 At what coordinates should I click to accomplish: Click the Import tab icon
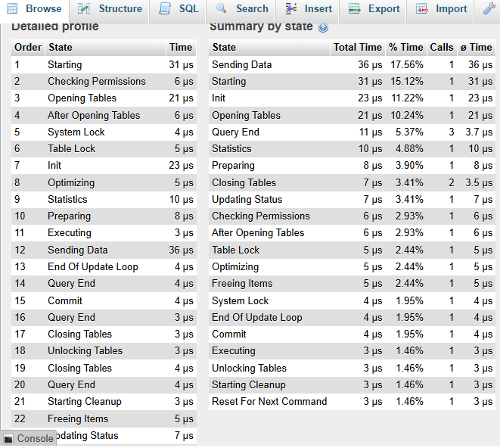tap(421, 9)
